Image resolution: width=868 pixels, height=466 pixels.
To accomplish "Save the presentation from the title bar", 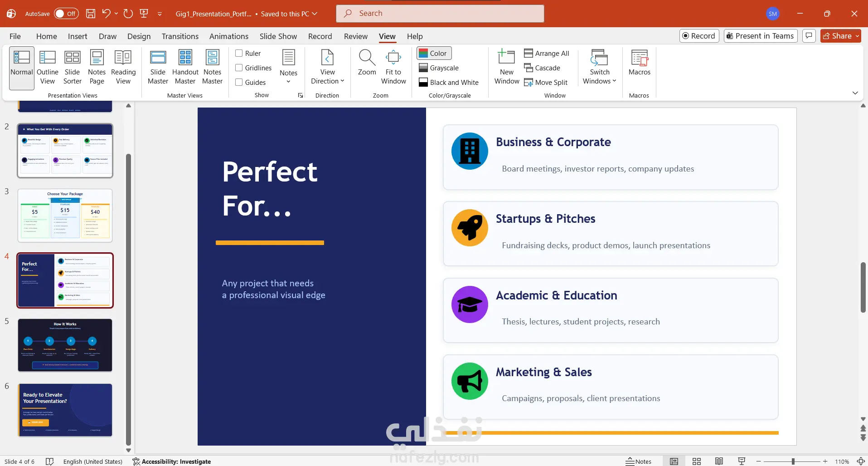I will [x=91, y=14].
